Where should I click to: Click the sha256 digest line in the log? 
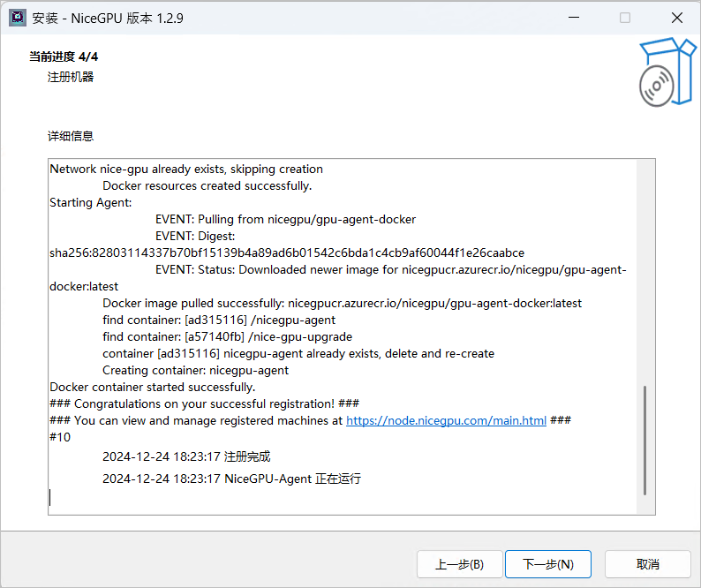(x=286, y=253)
